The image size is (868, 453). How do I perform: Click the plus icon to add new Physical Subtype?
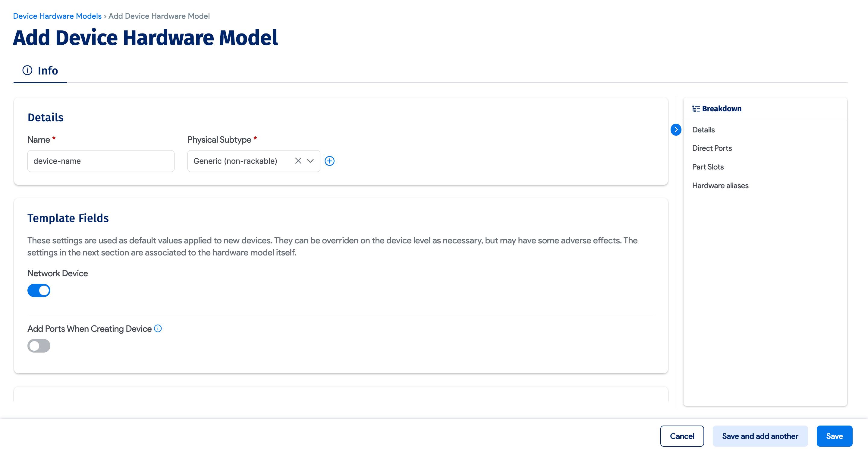pyautogui.click(x=329, y=161)
